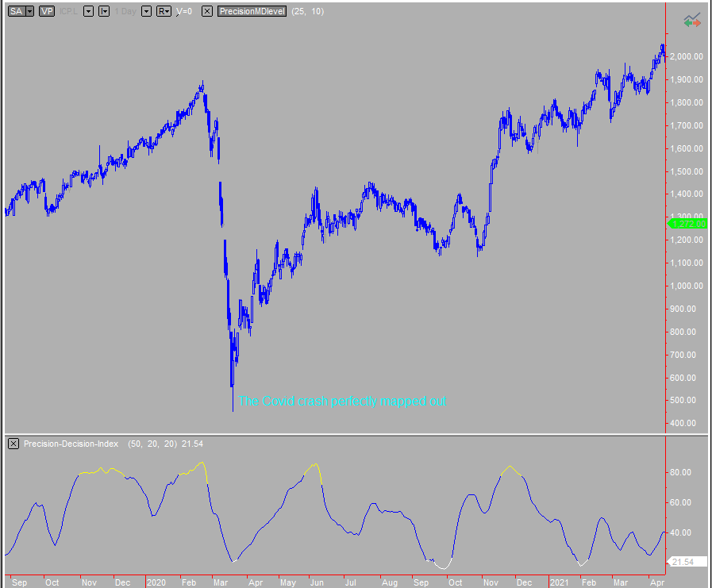Open the SA dropdown arrow
The width and height of the screenshot is (712, 588).
click(28, 12)
